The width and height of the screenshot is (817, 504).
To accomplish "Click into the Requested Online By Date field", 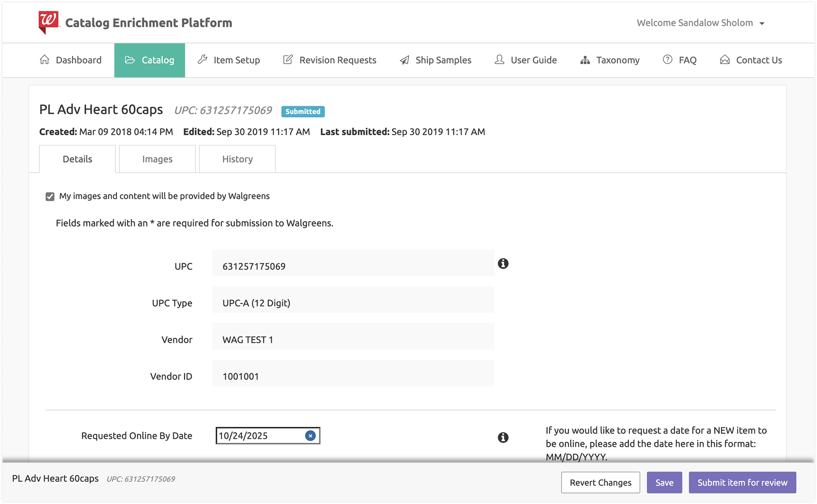I will pos(260,436).
